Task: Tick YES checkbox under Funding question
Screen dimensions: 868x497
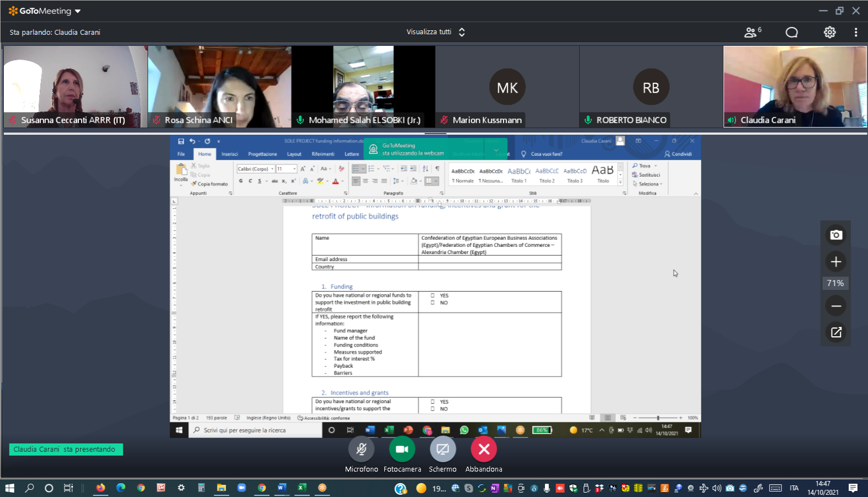Action: (432, 295)
